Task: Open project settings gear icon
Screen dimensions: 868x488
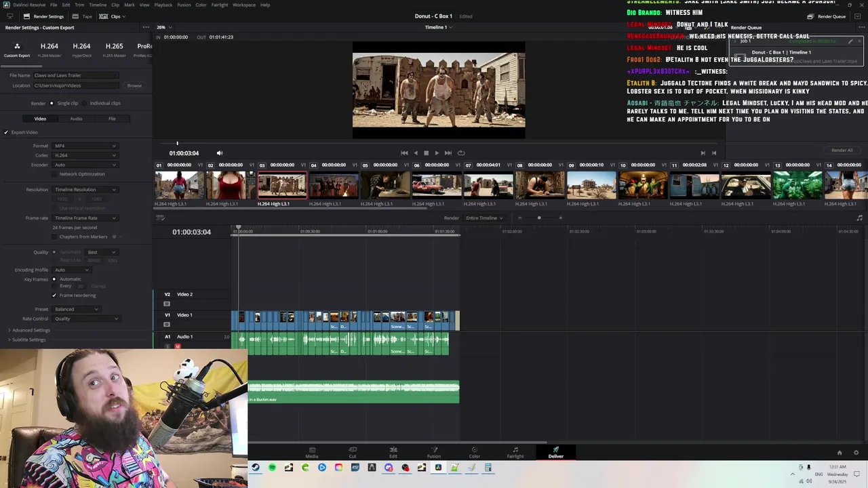Action: coord(856,453)
